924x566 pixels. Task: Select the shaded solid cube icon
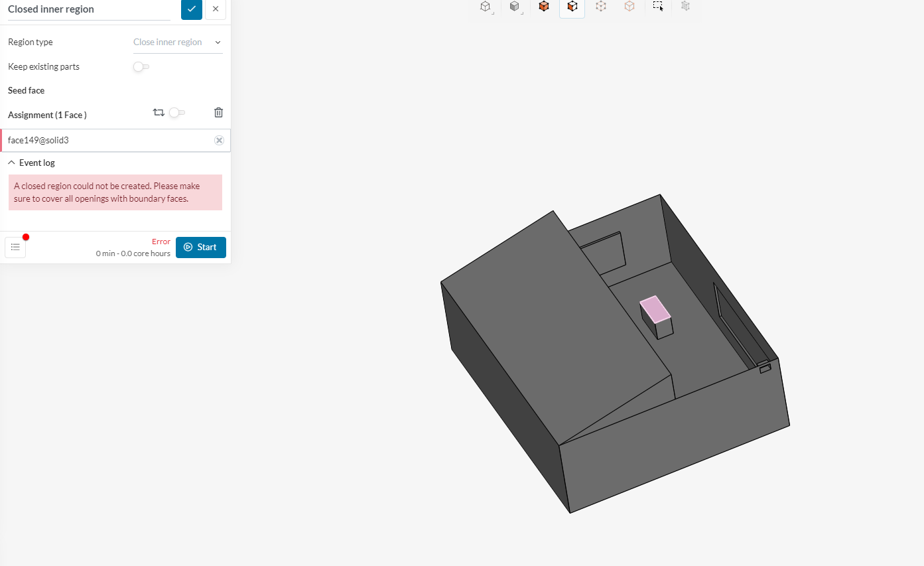[x=515, y=7]
